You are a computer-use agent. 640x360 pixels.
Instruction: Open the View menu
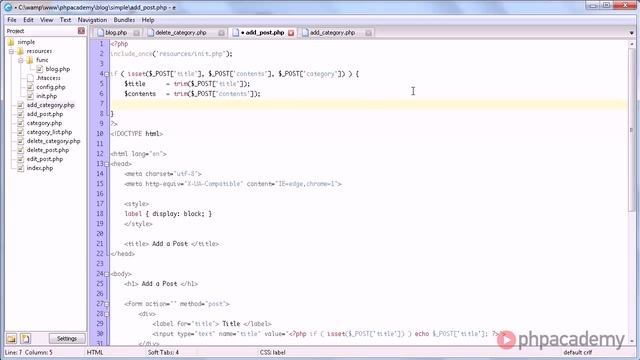click(x=46, y=20)
